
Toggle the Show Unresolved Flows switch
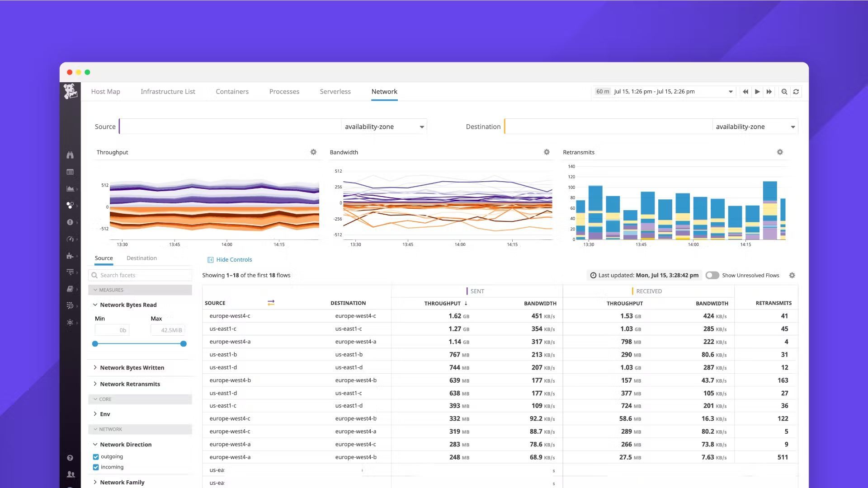pos(711,275)
